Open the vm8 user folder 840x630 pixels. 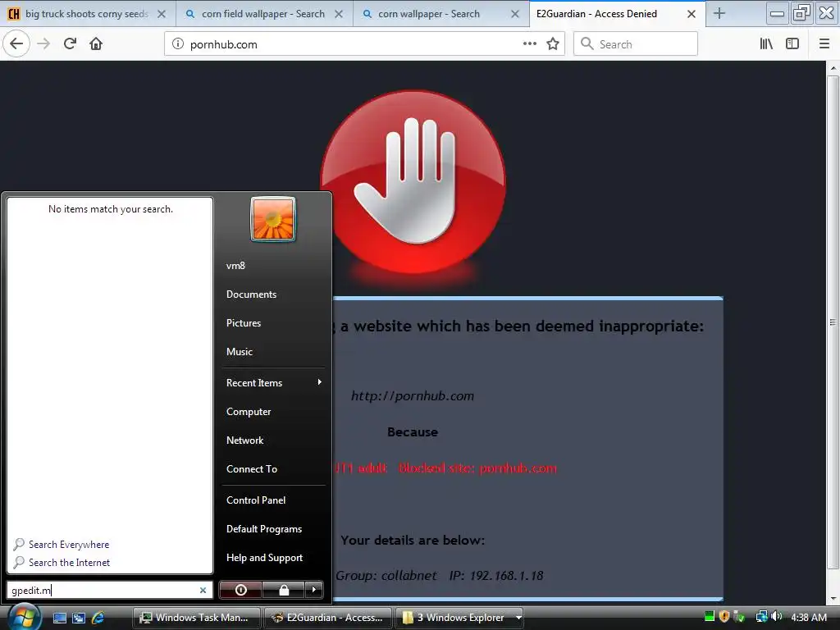pyautogui.click(x=235, y=265)
